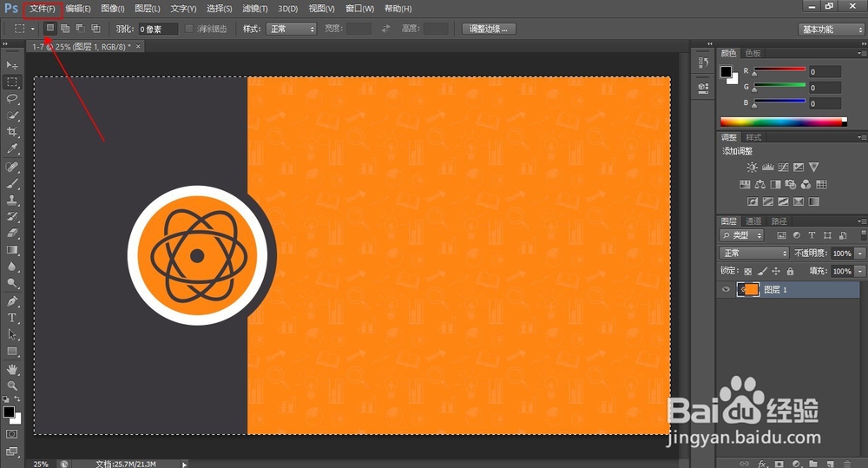The width and height of the screenshot is (868, 468).
Task: Add a Color Balance adjustment
Action: pos(760,184)
